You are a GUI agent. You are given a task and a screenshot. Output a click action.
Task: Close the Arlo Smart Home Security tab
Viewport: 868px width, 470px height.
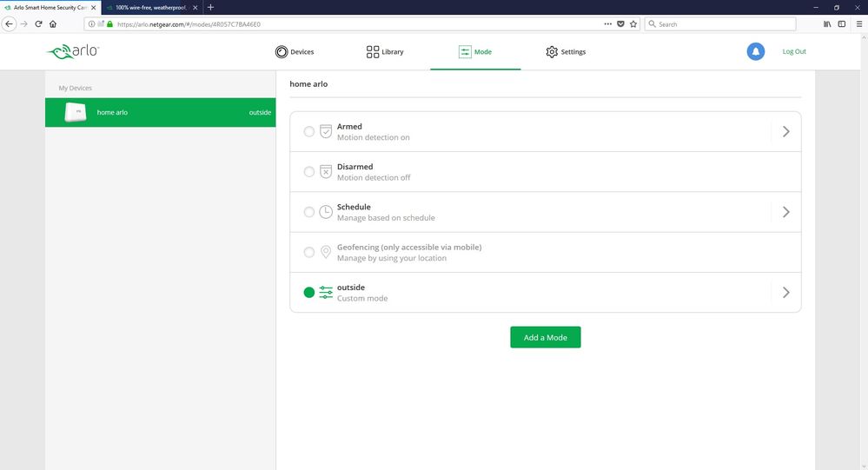(x=94, y=8)
